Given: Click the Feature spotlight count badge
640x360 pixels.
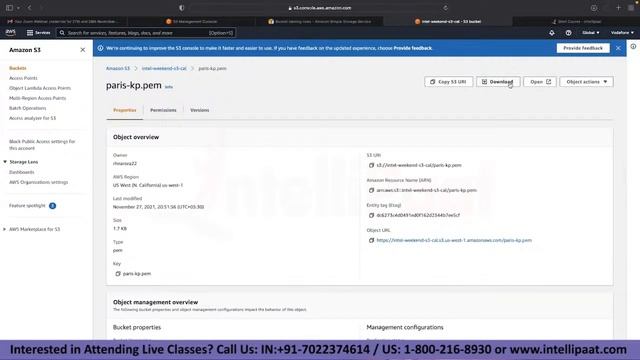Looking at the screenshot, I should coord(52,206).
